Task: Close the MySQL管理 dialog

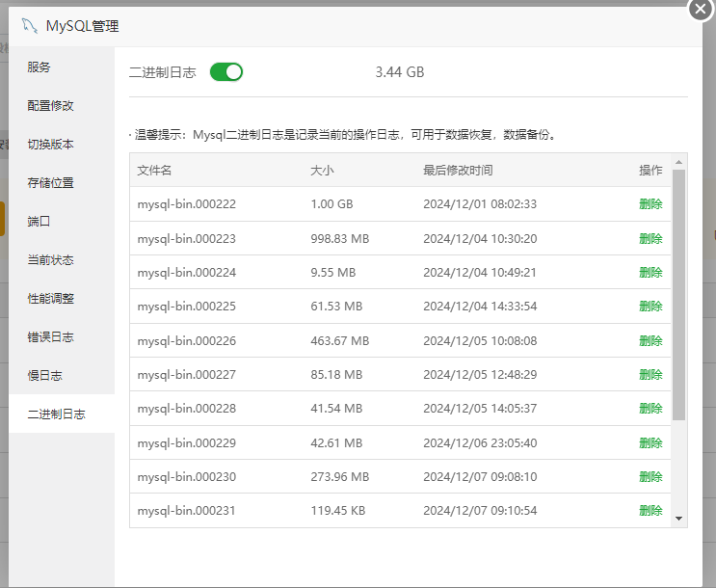Action: (x=701, y=9)
